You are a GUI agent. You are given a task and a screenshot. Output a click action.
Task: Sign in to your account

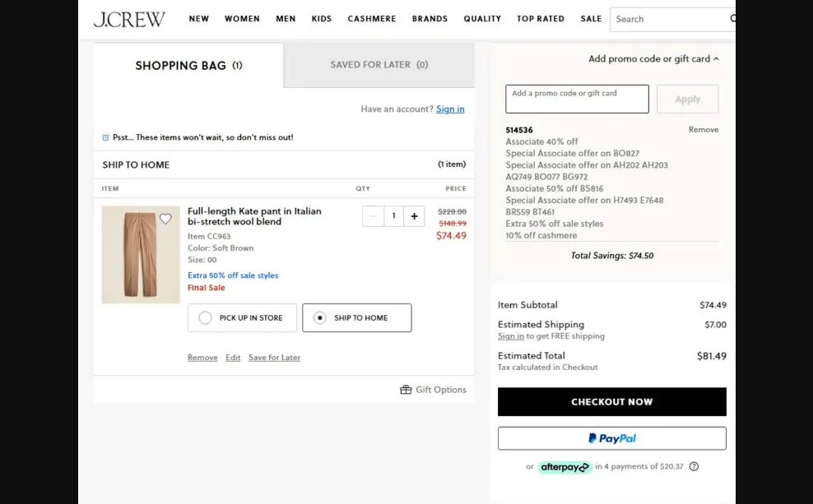(x=450, y=108)
